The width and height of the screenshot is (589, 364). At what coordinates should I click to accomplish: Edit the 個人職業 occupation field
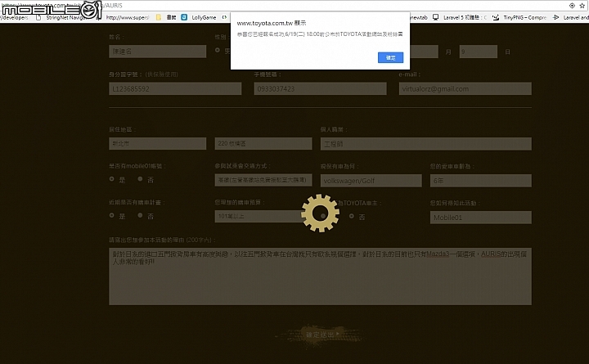(x=426, y=143)
